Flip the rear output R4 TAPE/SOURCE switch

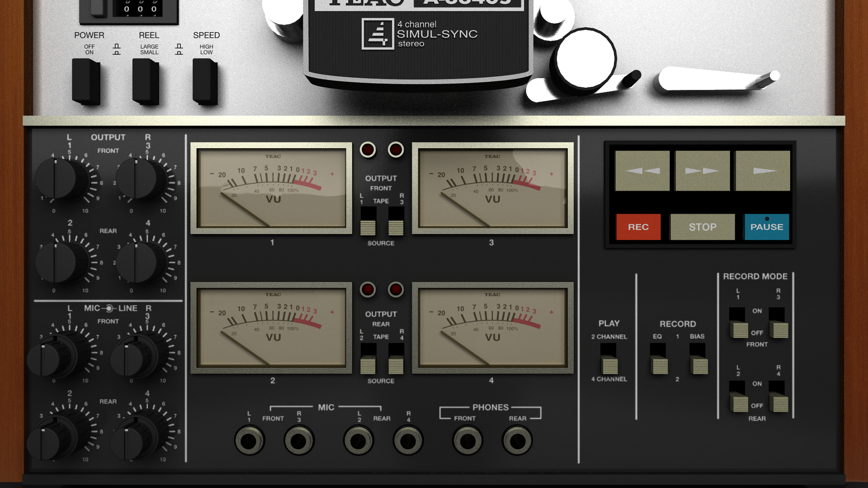click(x=396, y=358)
